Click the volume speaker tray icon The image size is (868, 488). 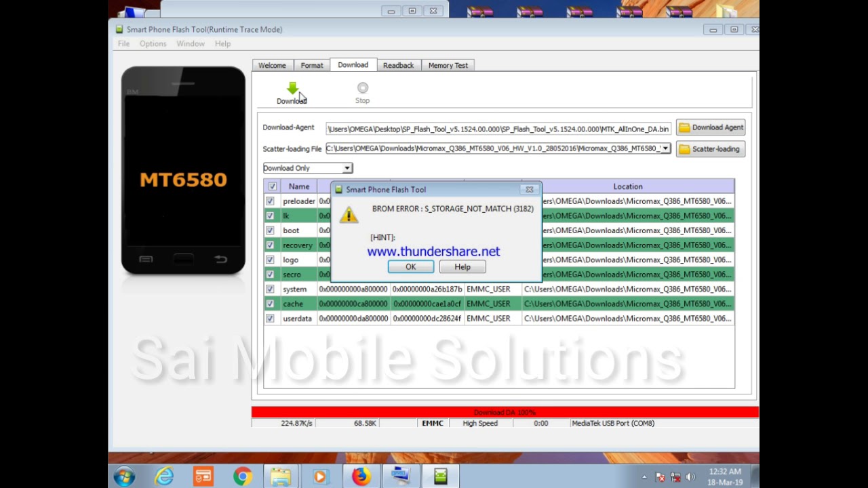point(690,477)
